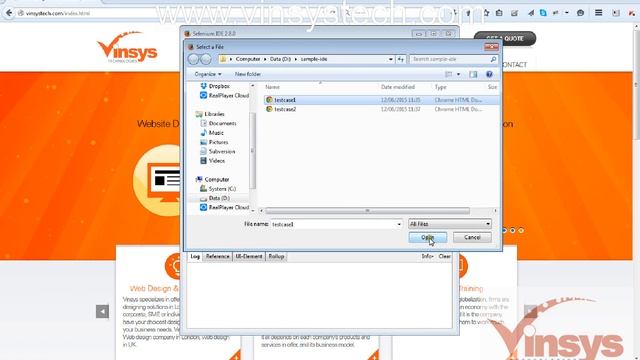The image size is (640, 360).
Task: Open the Organize menu
Action: (208, 74)
